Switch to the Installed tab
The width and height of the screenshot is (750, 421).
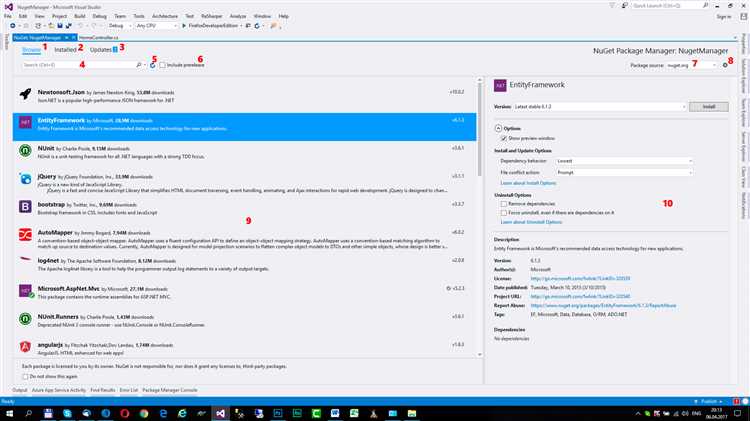click(66, 50)
